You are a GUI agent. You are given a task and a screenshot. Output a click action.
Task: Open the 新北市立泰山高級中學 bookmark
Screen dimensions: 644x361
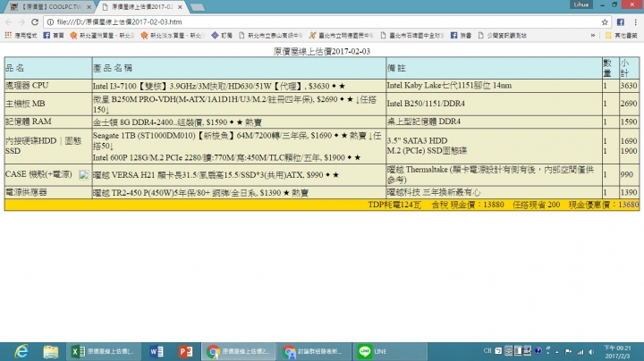click(x=271, y=35)
